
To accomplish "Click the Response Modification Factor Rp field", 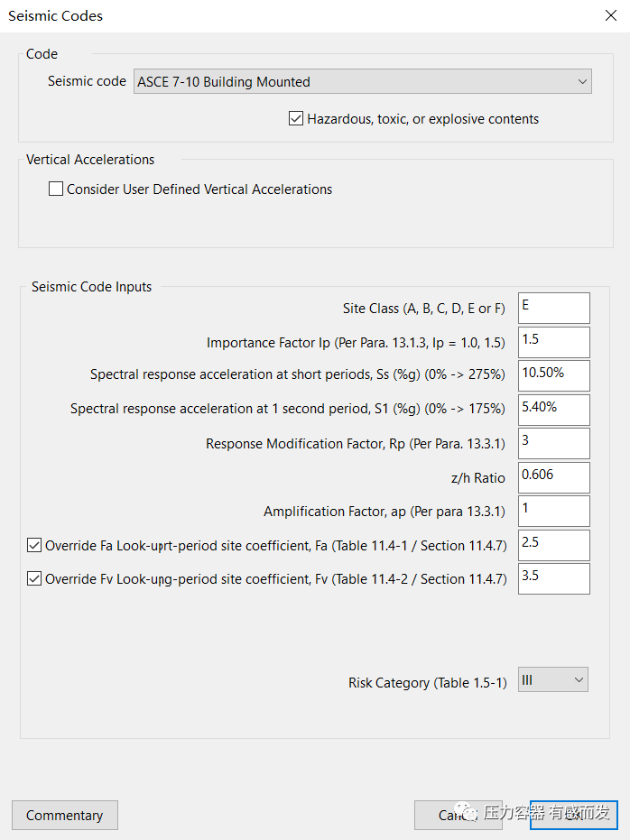I will click(x=553, y=443).
